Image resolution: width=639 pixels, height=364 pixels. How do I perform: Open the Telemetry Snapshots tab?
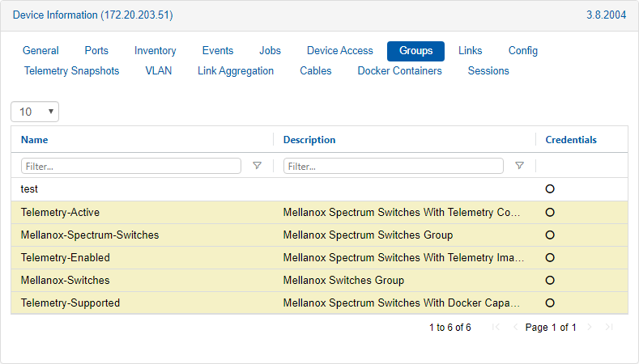coord(72,71)
